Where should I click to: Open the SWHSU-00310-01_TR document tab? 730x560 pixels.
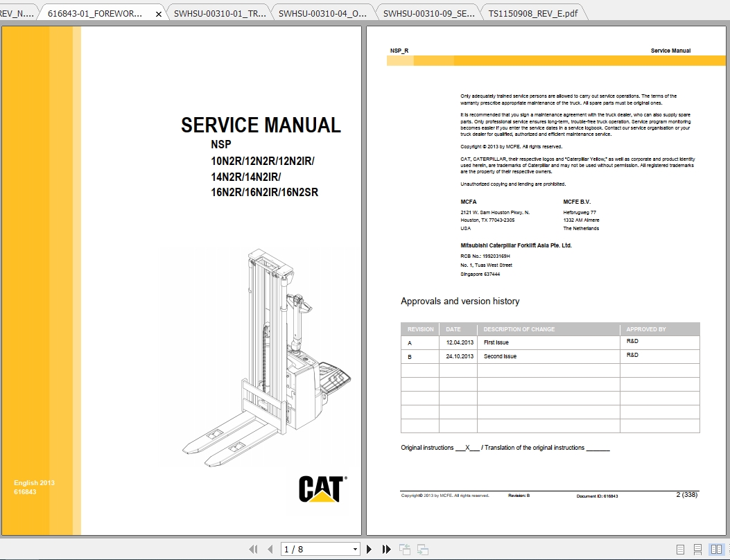pyautogui.click(x=218, y=12)
